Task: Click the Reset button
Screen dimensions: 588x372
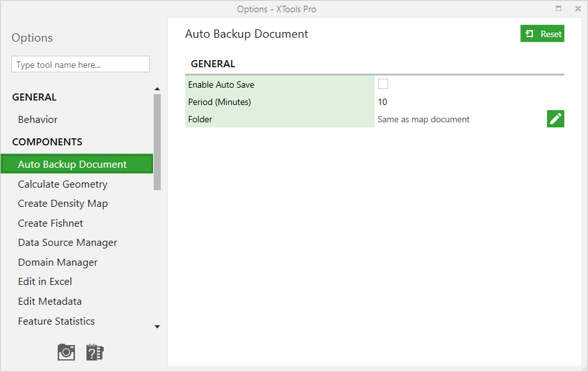Action: [x=543, y=34]
